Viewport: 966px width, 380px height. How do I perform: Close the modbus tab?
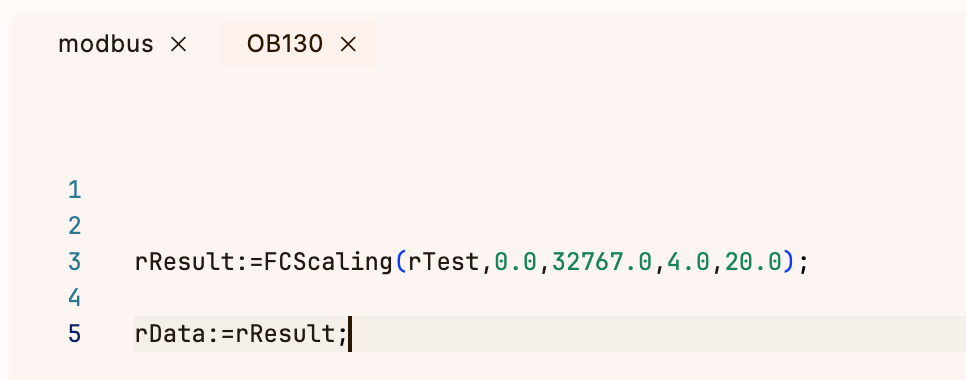tap(178, 44)
